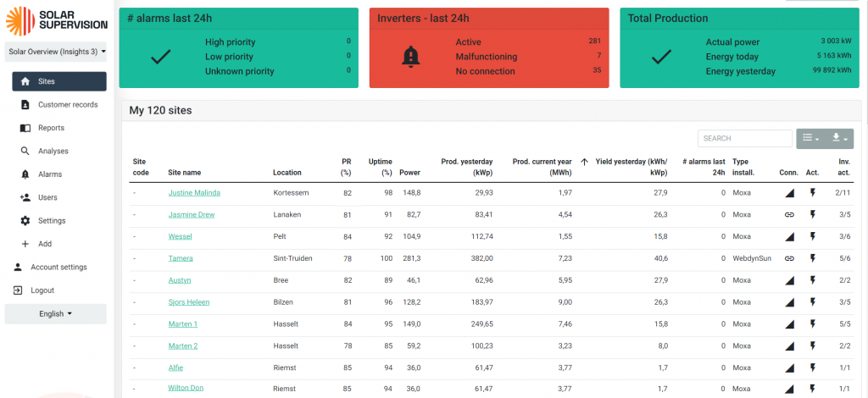The image size is (868, 398).
Task: Click the sort arrow beside Yield yesterday
Action: tap(584, 162)
